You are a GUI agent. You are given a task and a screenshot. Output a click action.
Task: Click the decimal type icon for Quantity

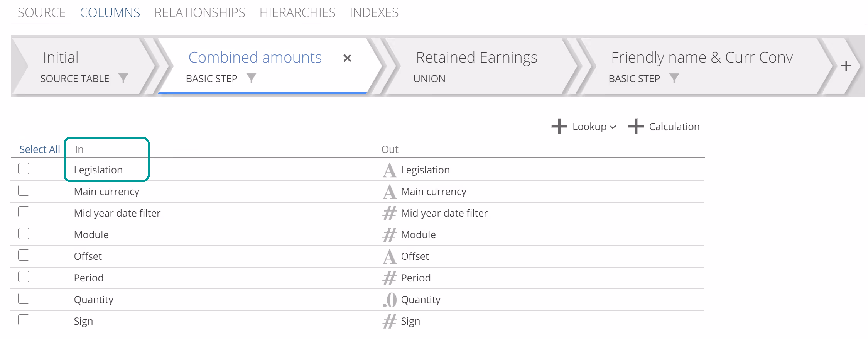390,300
